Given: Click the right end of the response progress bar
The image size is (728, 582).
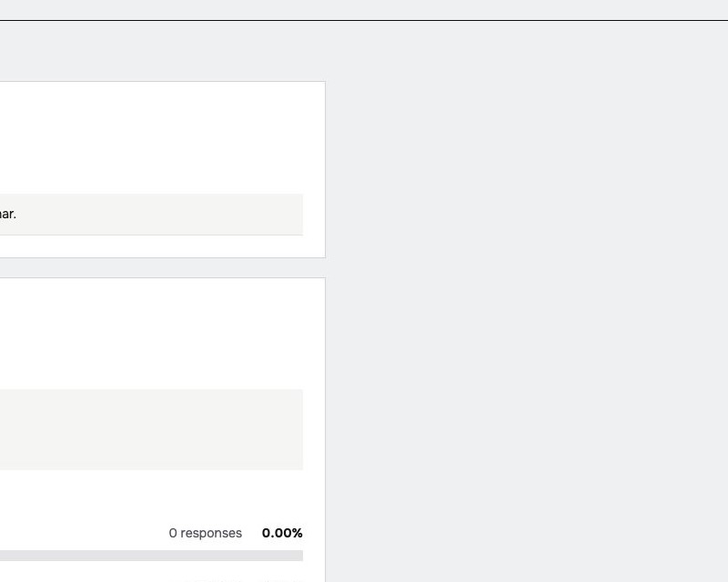Looking at the screenshot, I should tap(299, 556).
